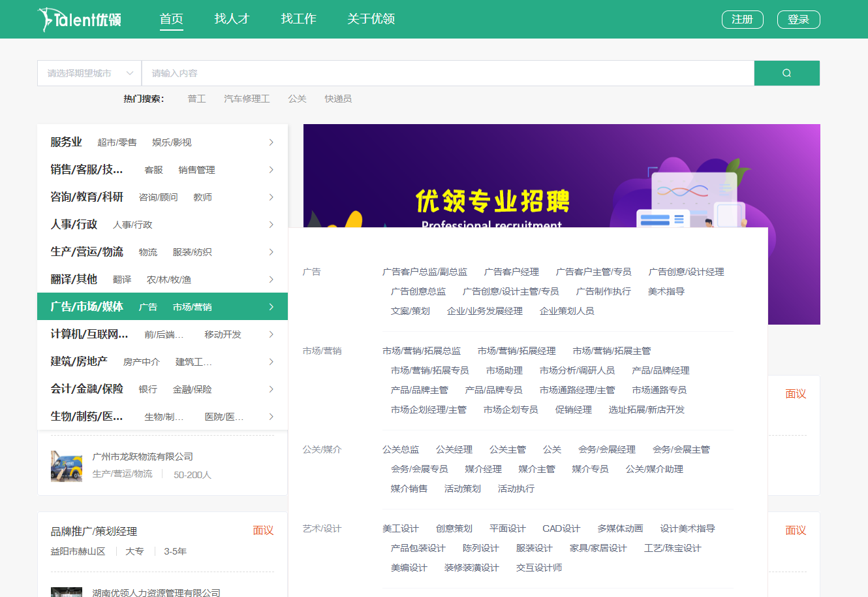Screen dimensions: 868x597
Task: Expand the 翻译/其他 category chevron
Action: tap(271, 280)
